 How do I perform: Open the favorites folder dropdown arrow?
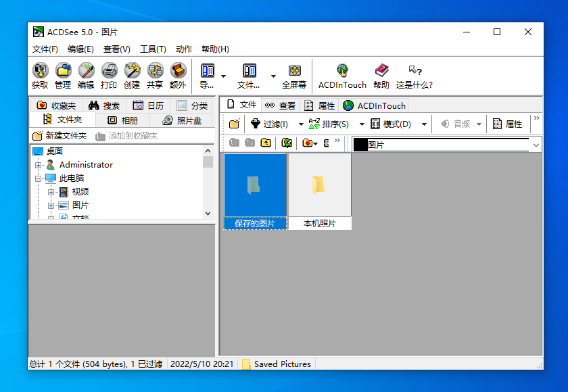tap(316, 143)
